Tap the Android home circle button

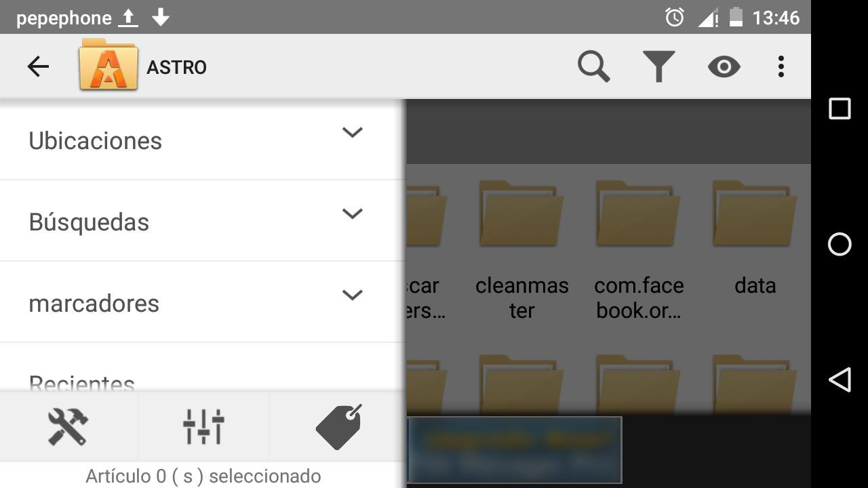click(x=840, y=244)
